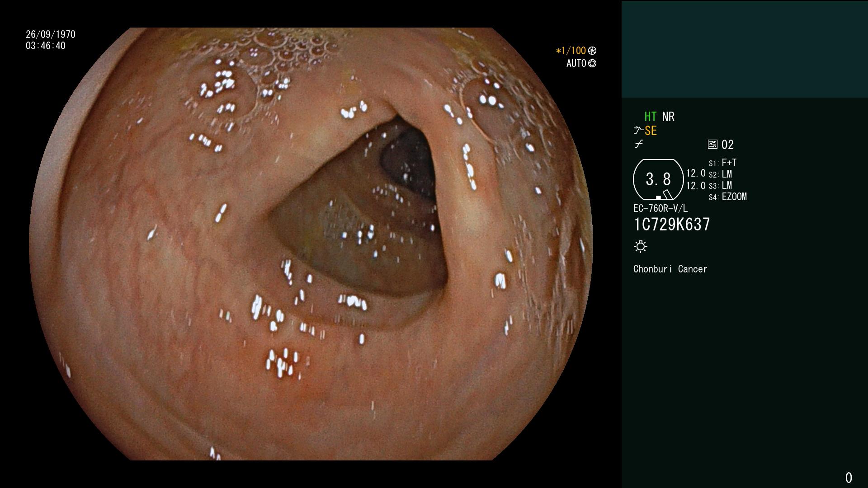Click the upper 12.0 value
Image resolution: width=868 pixels, height=488 pixels.
(696, 173)
